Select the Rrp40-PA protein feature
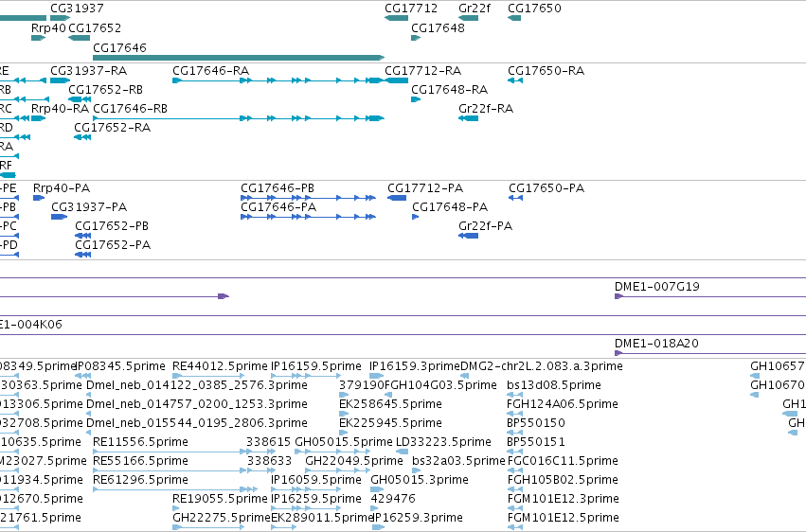Viewport: 806px width, 532px height. point(39,198)
